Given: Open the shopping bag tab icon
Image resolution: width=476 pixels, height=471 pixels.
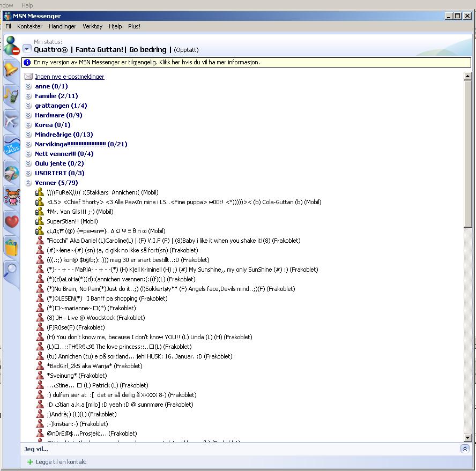Looking at the screenshot, I should pos(12,247).
